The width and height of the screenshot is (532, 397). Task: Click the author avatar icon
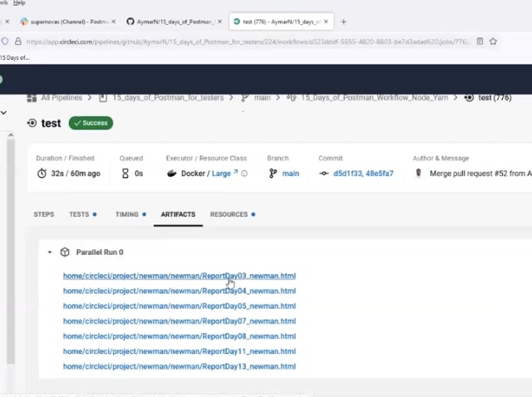coord(418,174)
